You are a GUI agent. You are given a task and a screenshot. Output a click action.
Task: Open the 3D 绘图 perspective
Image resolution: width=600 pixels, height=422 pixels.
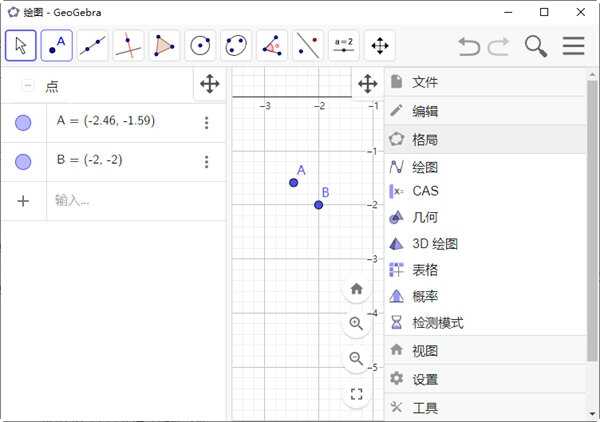pos(435,243)
